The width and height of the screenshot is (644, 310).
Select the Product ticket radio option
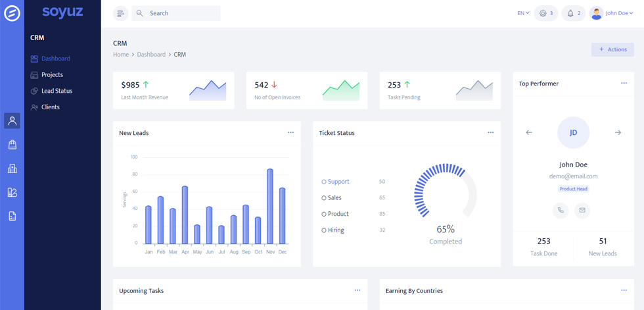[323, 214]
